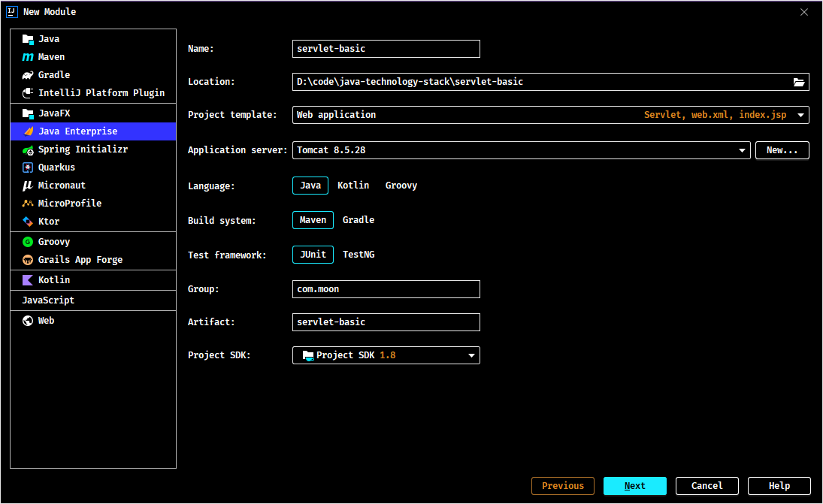
Task: Expand the Project SDK combo box
Action: point(386,355)
